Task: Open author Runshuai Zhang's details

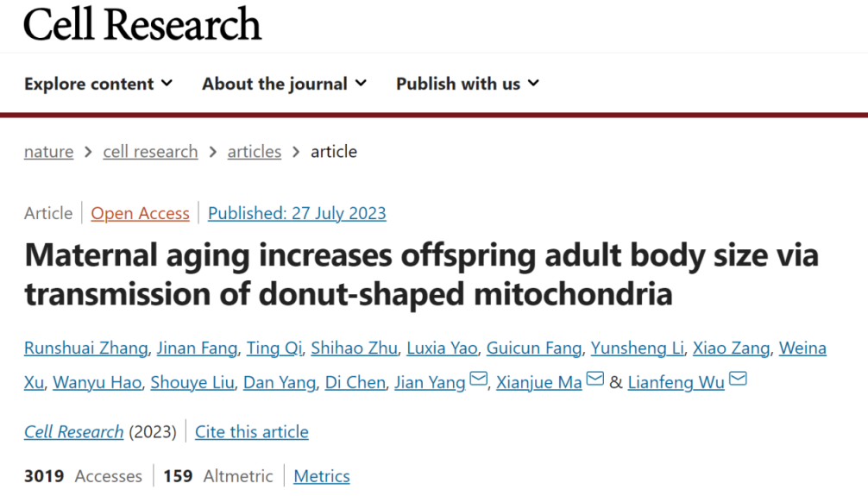Action: coord(85,348)
